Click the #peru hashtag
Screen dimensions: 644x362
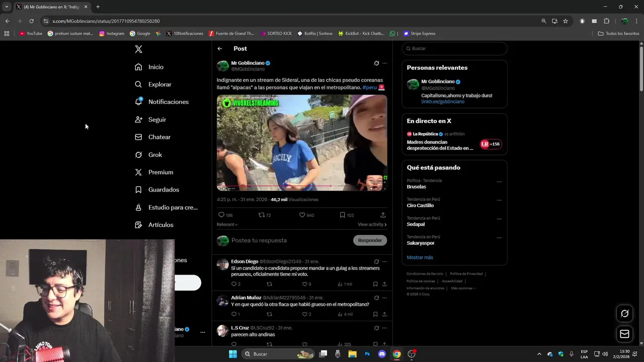click(x=369, y=87)
